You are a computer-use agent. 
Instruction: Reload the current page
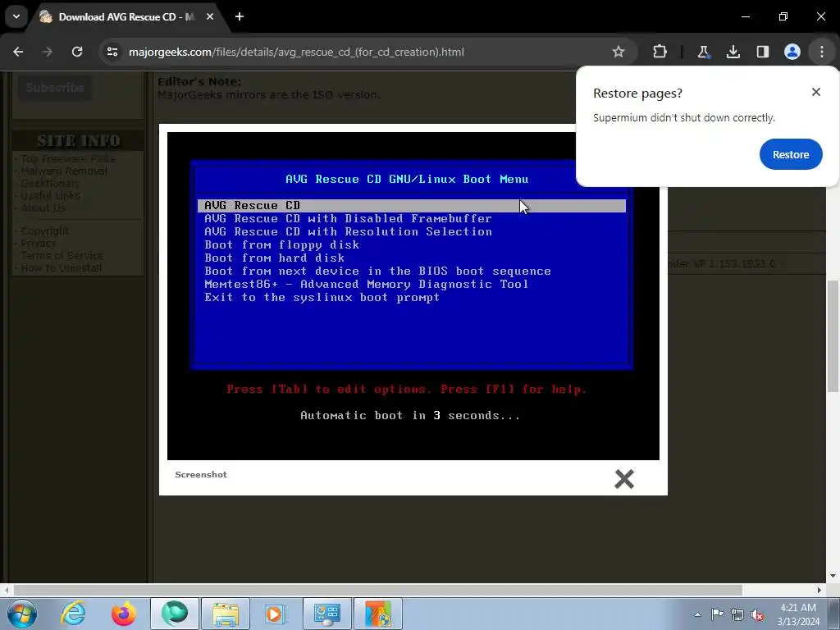(77, 52)
